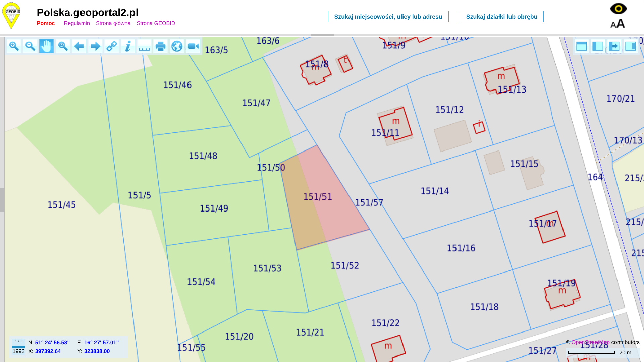This screenshot has width=644, height=362.
Task: Click the zoom to full extent icon
Action: pyautogui.click(x=63, y=46)
